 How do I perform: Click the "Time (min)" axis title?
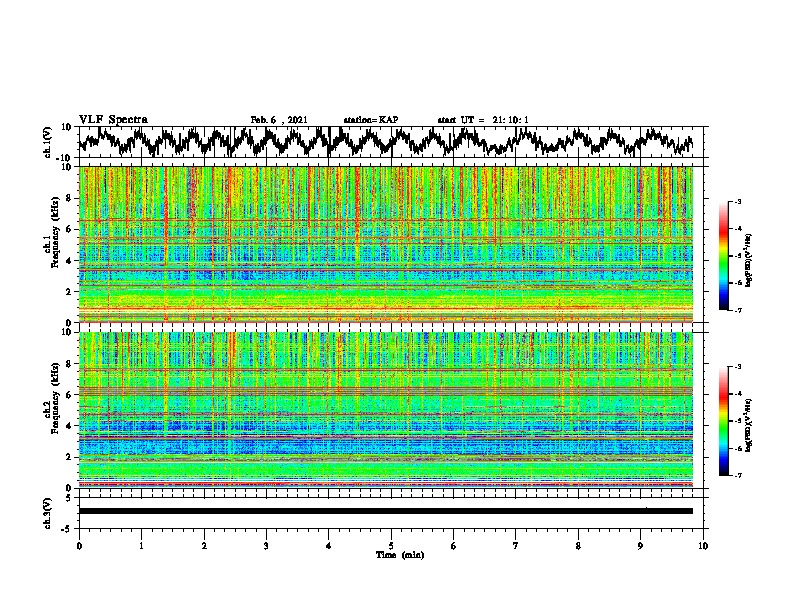click(x=400, y=555)
